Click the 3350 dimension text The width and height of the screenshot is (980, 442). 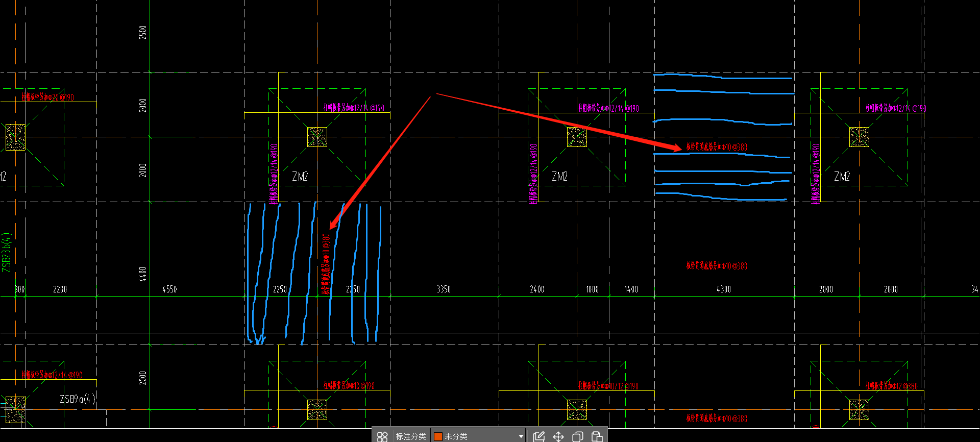coord(444,289)
